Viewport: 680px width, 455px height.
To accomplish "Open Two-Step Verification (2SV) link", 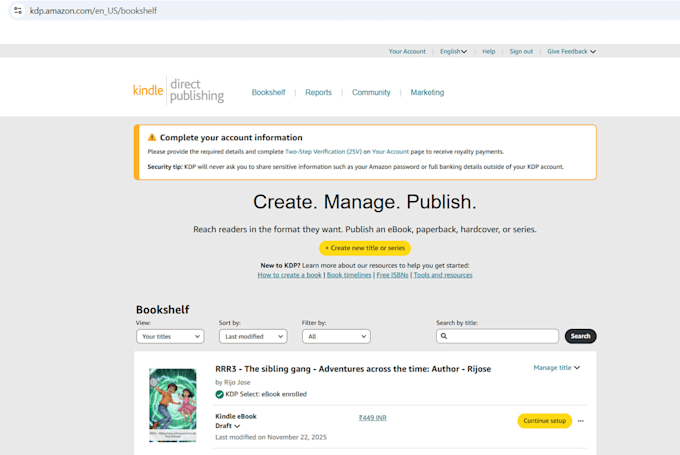I will point(323,152).
